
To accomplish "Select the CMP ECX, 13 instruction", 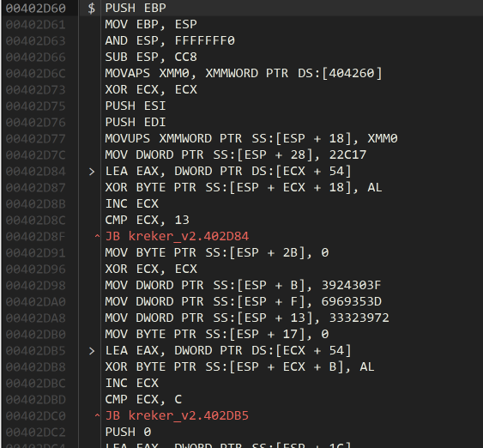I will click(148, 221).
